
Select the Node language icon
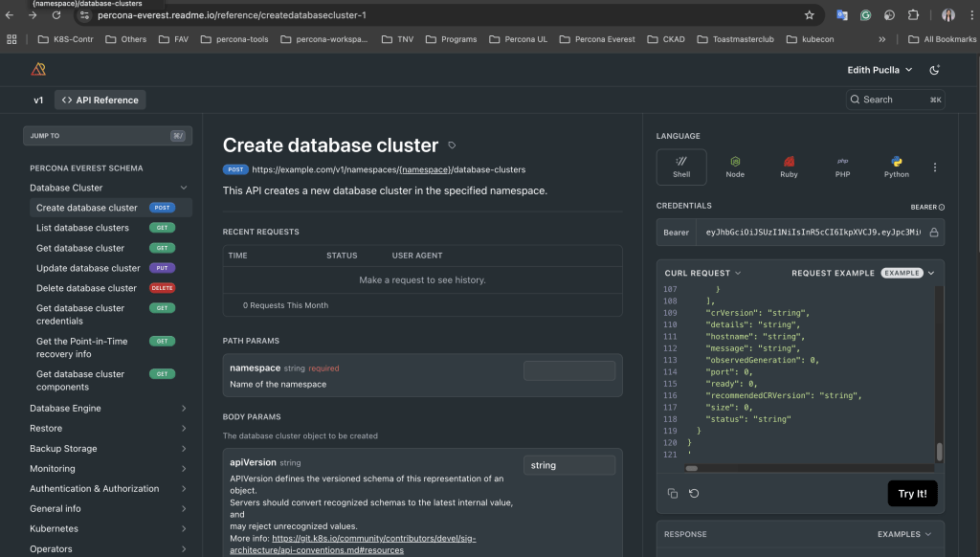pyautogui.click(x=735, y=167)
